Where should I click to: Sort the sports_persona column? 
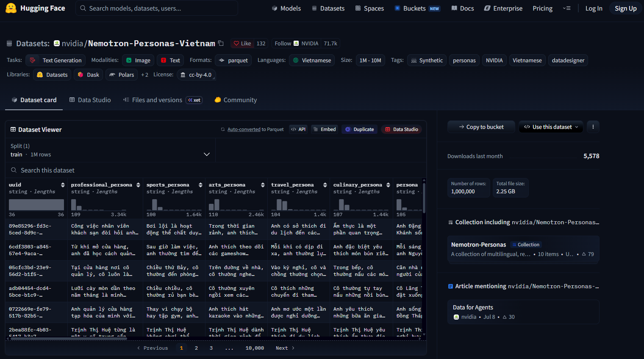[200, 185]
